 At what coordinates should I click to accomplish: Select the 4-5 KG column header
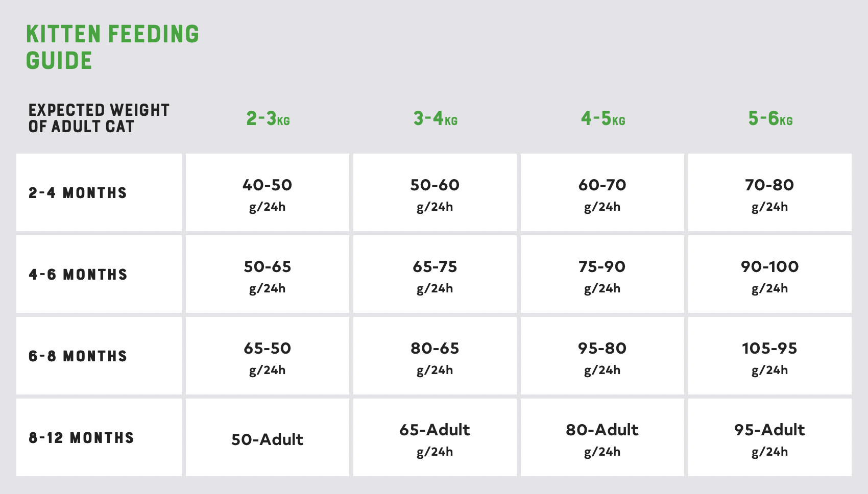click(603, 118)
